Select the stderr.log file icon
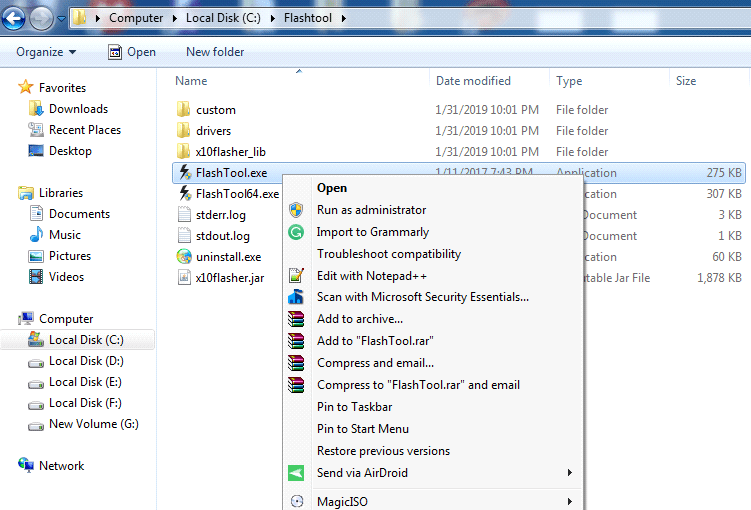 click(184, 214)
